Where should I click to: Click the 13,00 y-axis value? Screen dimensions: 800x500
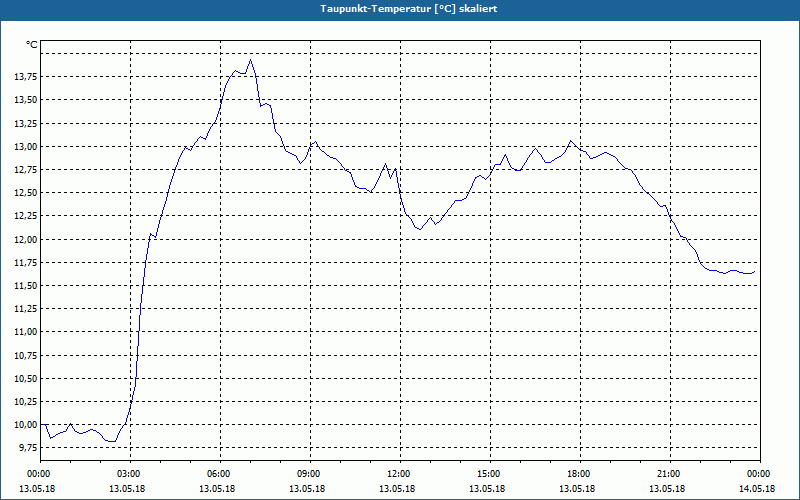pos(27,147)
